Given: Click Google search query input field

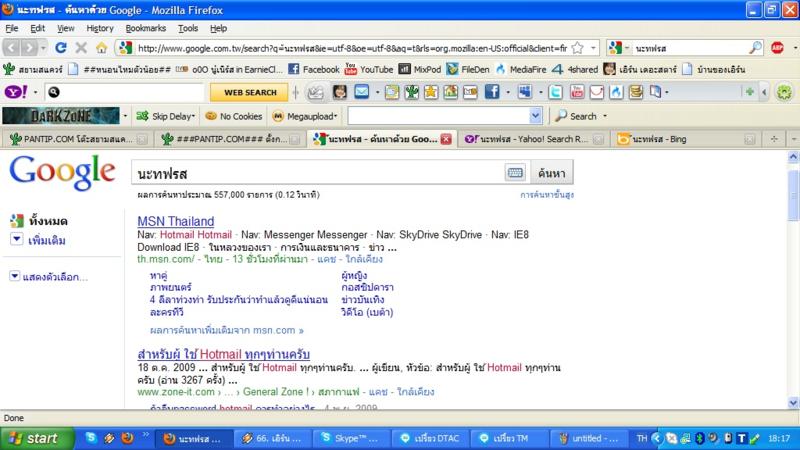Looking at the screenshot, I should point(318,173).
